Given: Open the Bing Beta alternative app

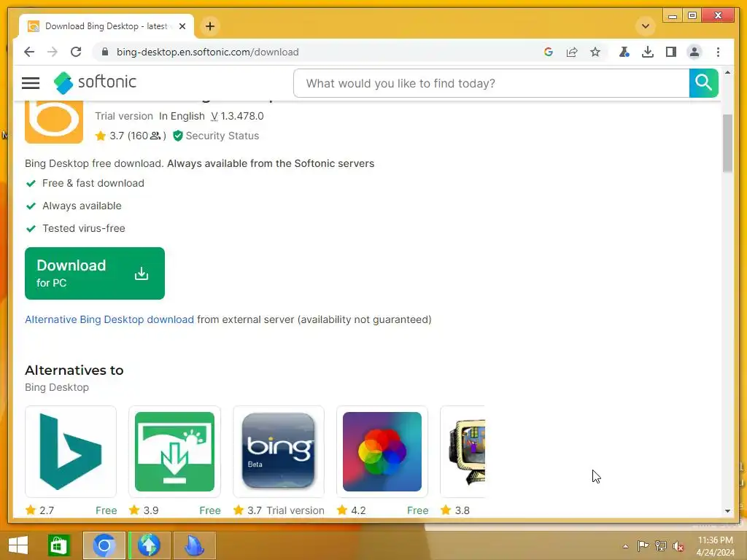Looking at the screenshot, I should tap(278, 451).
